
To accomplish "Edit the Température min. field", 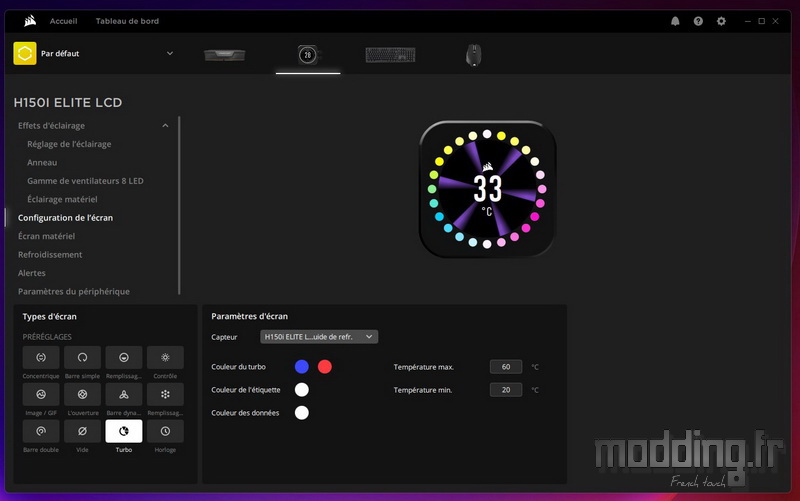I will click(x=506, y=390).
